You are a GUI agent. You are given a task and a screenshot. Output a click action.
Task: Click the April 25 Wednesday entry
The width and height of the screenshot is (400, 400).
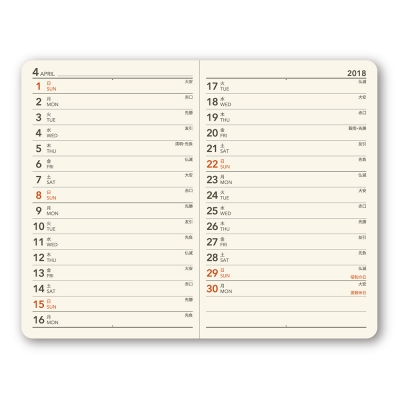pos(286,211)
